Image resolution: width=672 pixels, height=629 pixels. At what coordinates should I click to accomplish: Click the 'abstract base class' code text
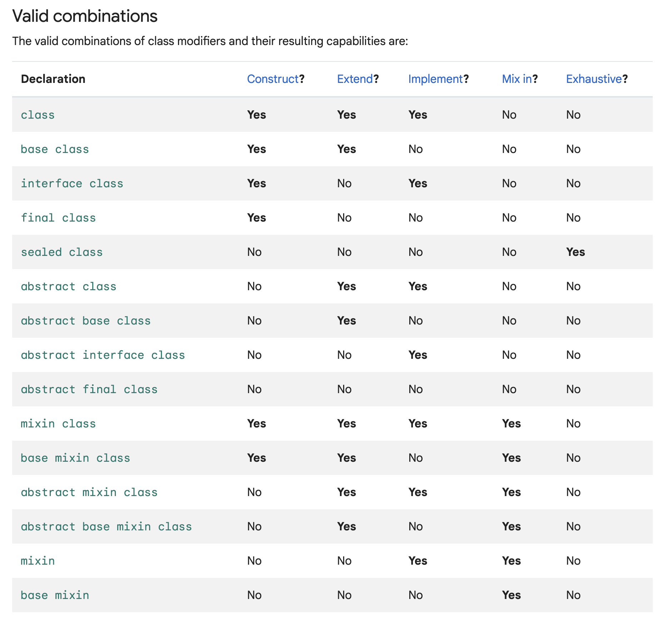[85, 321]
